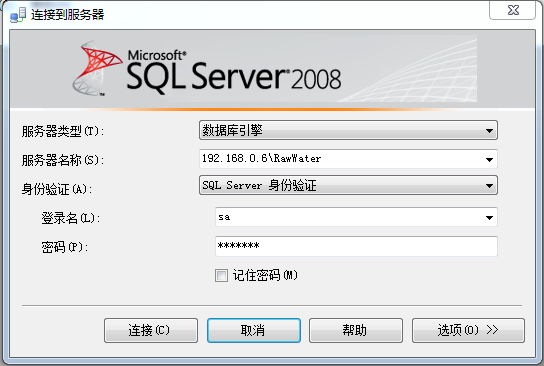The width and height of the screenshot is (544, 366).
Task: Click the 身份验证(A) label
Action: click(x=57, y=189)
